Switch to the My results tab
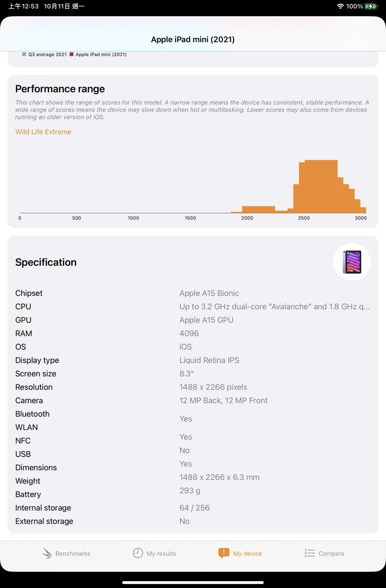 click(x=154, y=553)
